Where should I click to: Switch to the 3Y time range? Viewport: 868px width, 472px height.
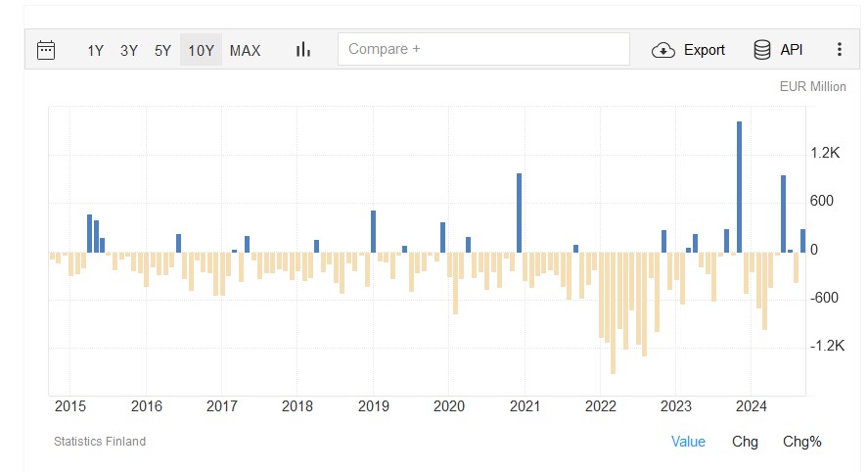coord(129,50)
